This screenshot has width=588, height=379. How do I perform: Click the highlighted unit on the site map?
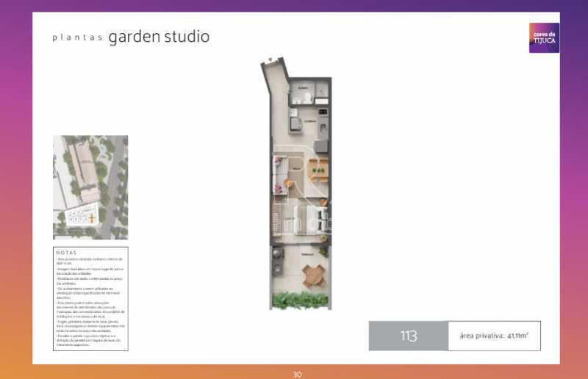coord(91,217)
